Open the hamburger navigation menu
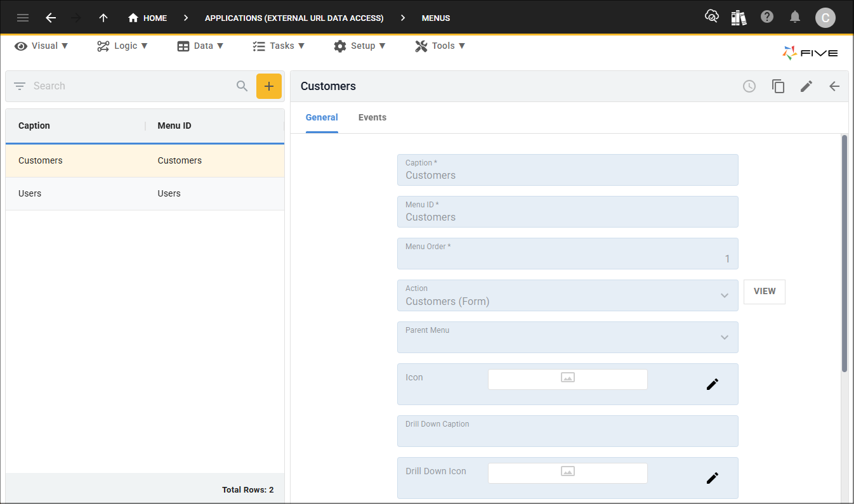 point(23,18)
